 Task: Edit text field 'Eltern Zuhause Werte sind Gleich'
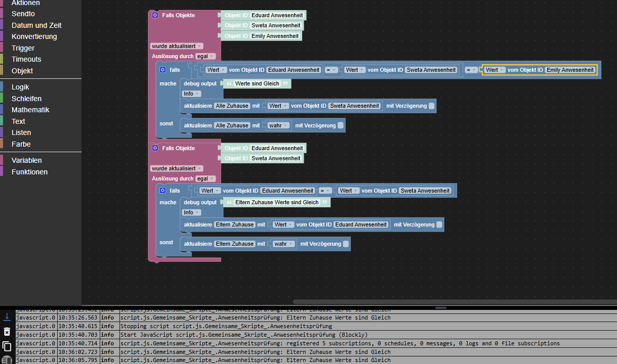click(277, 202)
